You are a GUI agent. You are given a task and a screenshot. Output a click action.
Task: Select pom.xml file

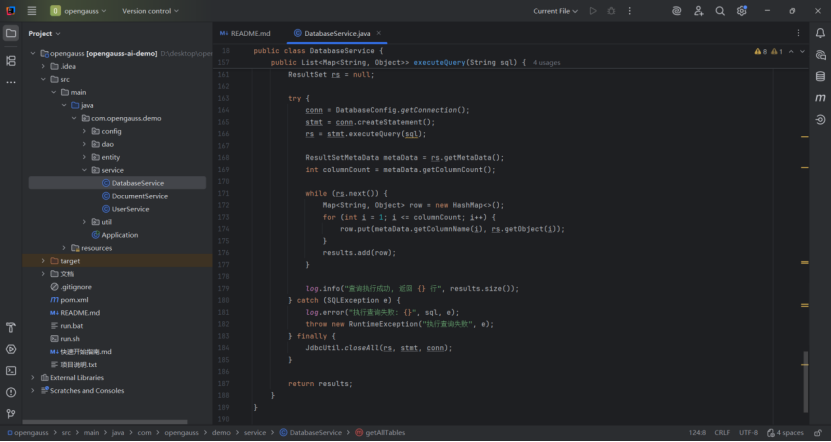click(74, 300)
